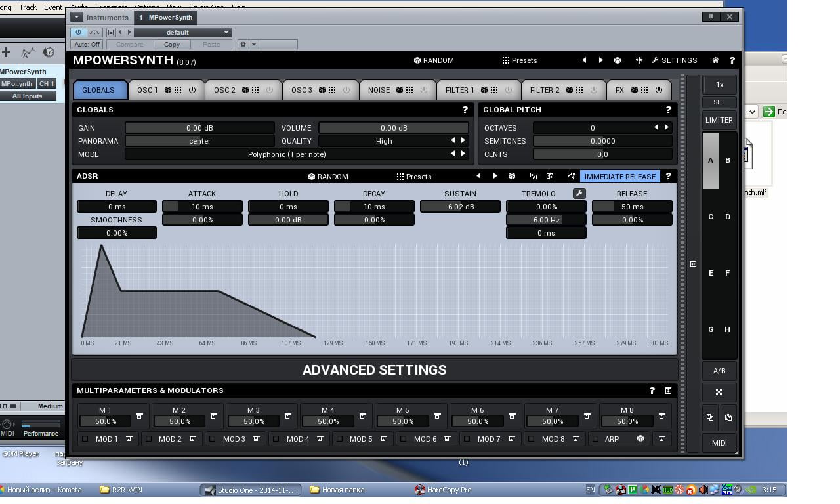Open the default preset dropdown
This screenshot has height=504, width=840.
[182, 32]
